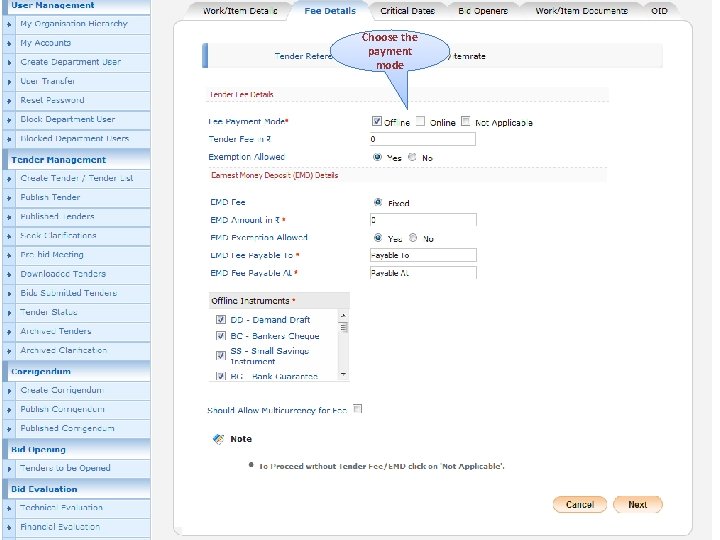Uncheck SS - Small Savings Instrument

(221, 355)
